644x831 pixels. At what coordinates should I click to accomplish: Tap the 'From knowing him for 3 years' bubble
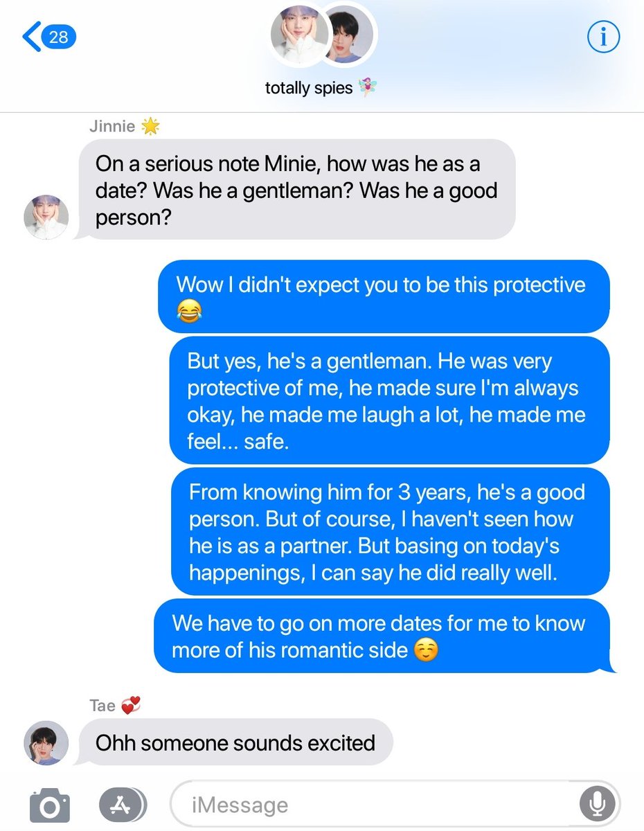coord(390,531)
